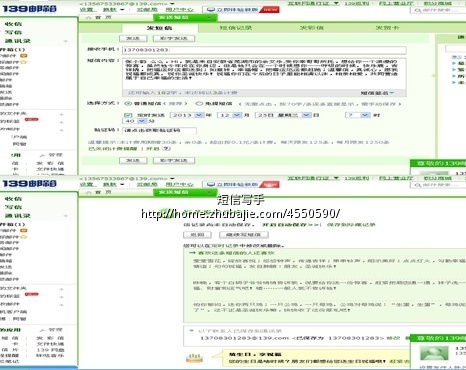466x370 pixels.
Task: Open 设置 in the compose page header
Action: tap(86, 10)
